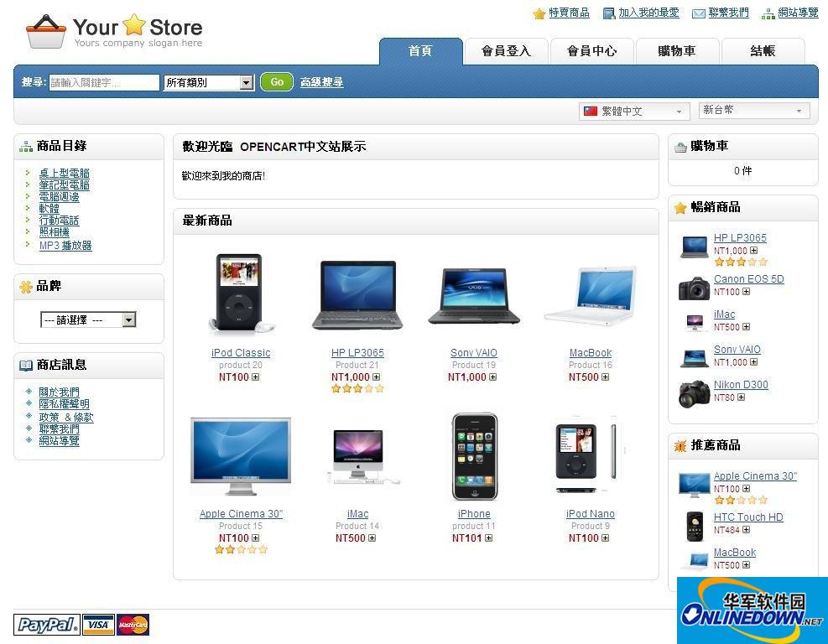
Task: Click the add-to-cart icon beside iPhone NT101
Action: click(x=487, y=538)
